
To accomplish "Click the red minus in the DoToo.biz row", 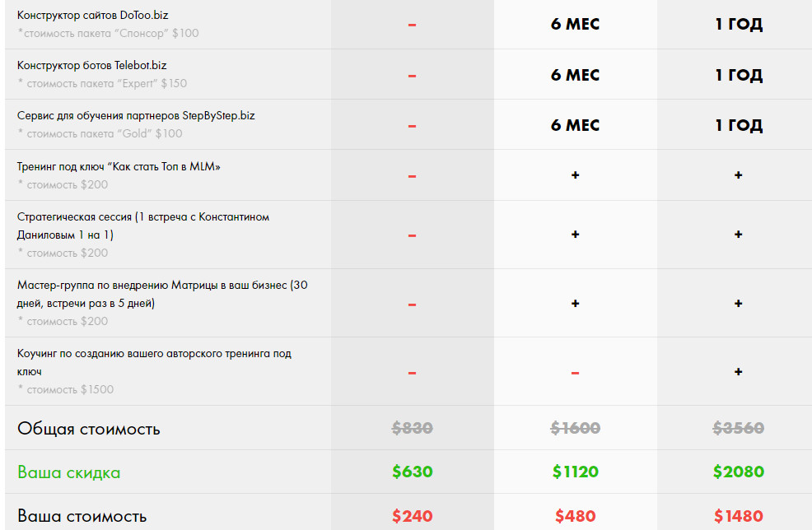I will (x=412, y=25).
